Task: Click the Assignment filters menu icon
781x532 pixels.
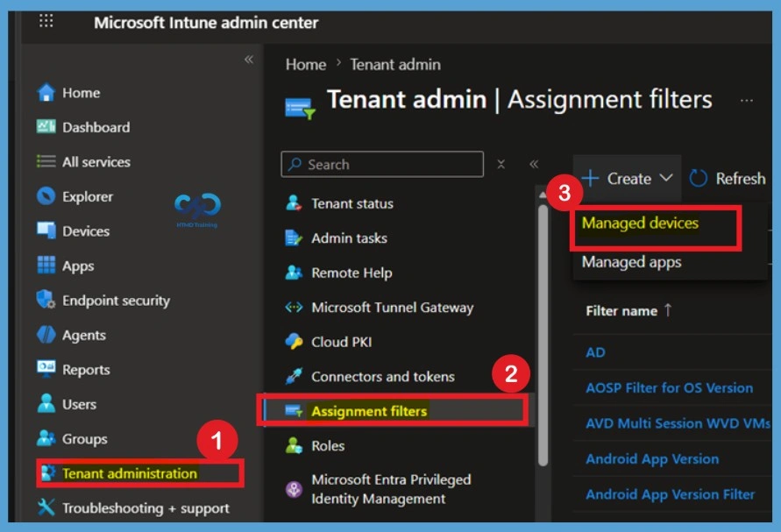Action: tap(294, 411)
